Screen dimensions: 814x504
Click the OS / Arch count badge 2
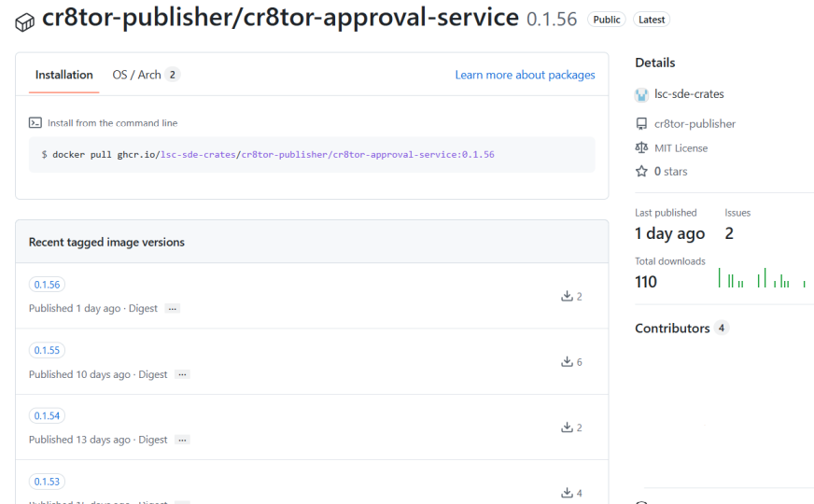tap(173, 75)
